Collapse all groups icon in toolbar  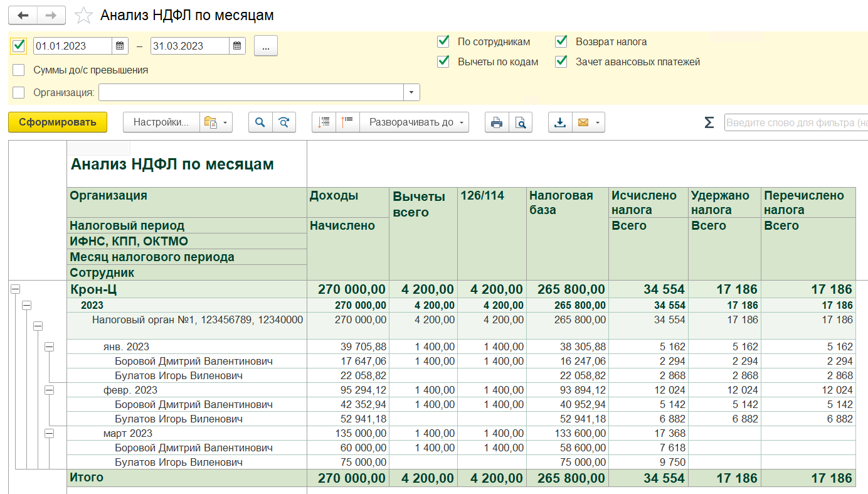[x=324, y=122]
